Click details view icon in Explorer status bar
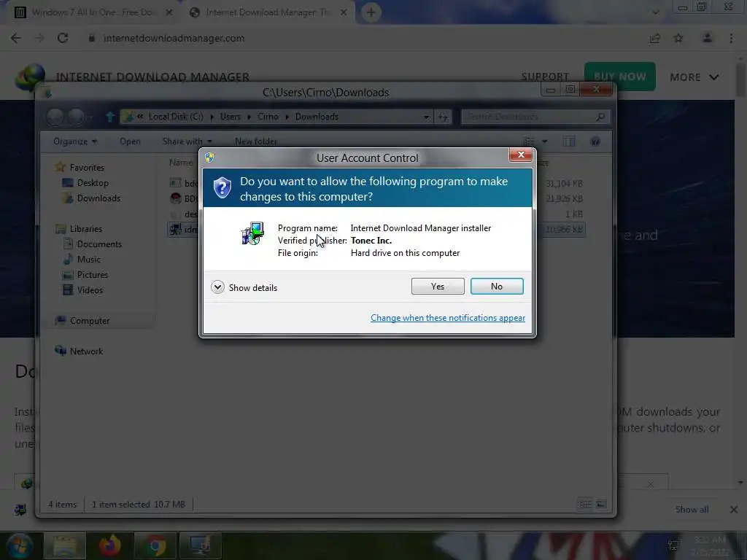 pyautogui.click(x=586, y=504)
